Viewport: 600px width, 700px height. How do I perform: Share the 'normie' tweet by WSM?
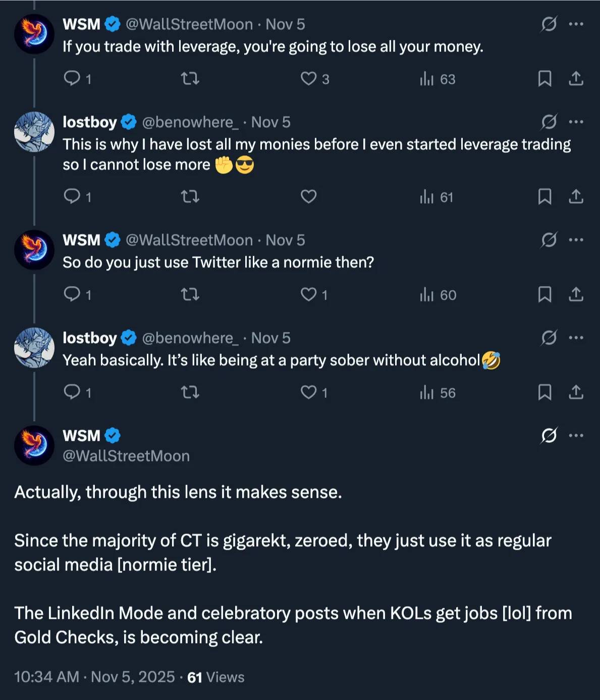576,295
